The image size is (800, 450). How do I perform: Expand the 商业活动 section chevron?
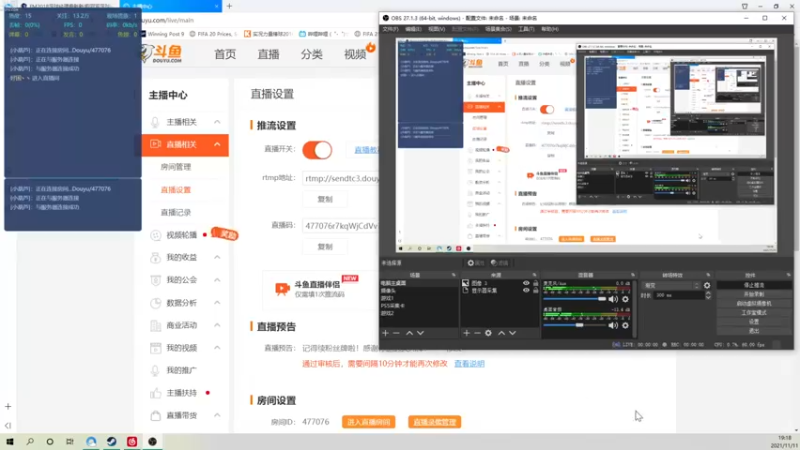[217, 325]
